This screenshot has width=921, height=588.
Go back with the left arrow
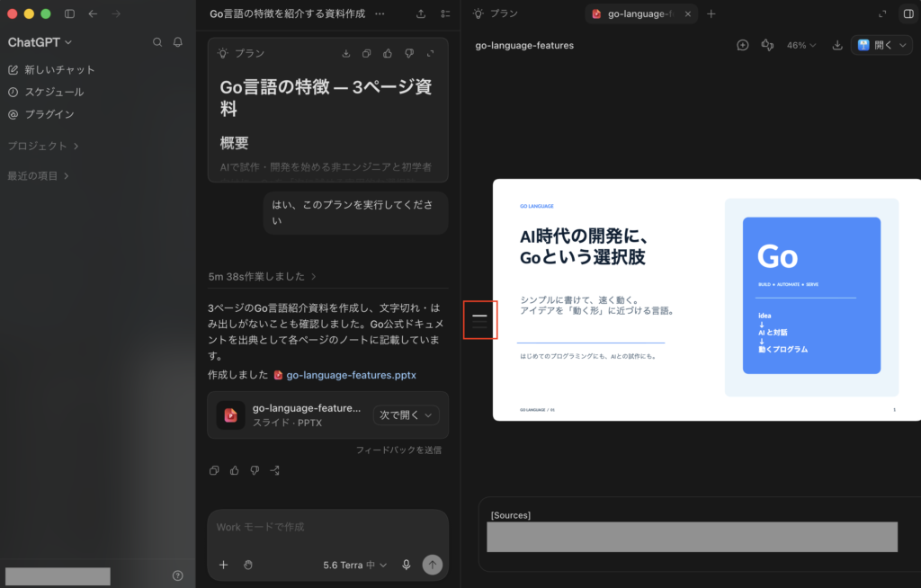[93, 13]
